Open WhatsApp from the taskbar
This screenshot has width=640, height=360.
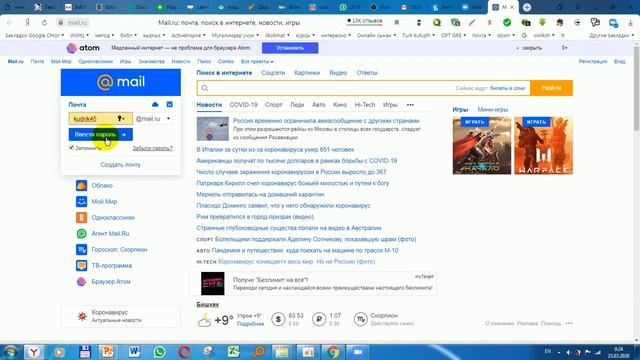point(159,352)
